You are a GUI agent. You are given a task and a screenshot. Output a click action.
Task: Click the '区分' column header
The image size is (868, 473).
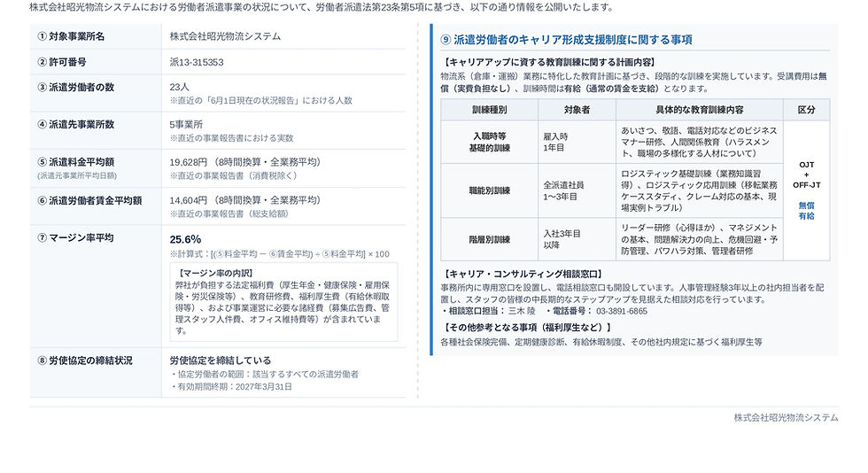tap(807, 110)
